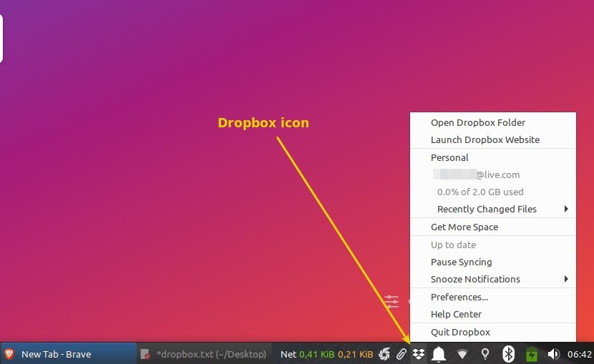This screenshot has height=364, width=594.
Task: Open the Dropbox tray icon
Action: (x=418, y=354)
